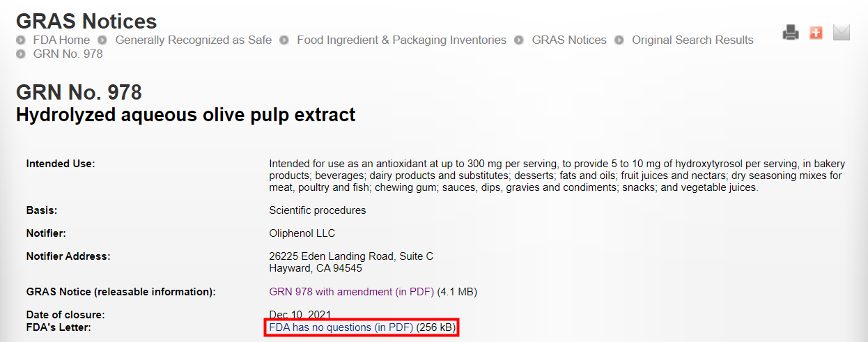Click the bullet icon before FDA Home
The image size is (868, 342).
pos(21,40)
